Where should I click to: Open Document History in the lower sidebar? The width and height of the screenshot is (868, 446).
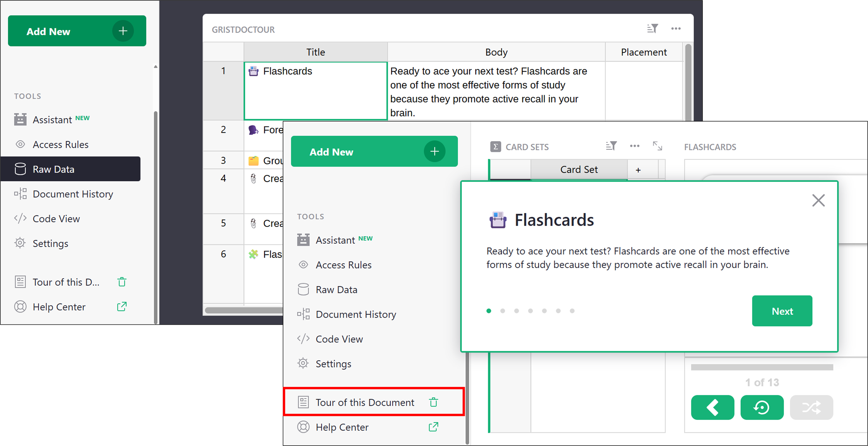click(x=356, y=314)
